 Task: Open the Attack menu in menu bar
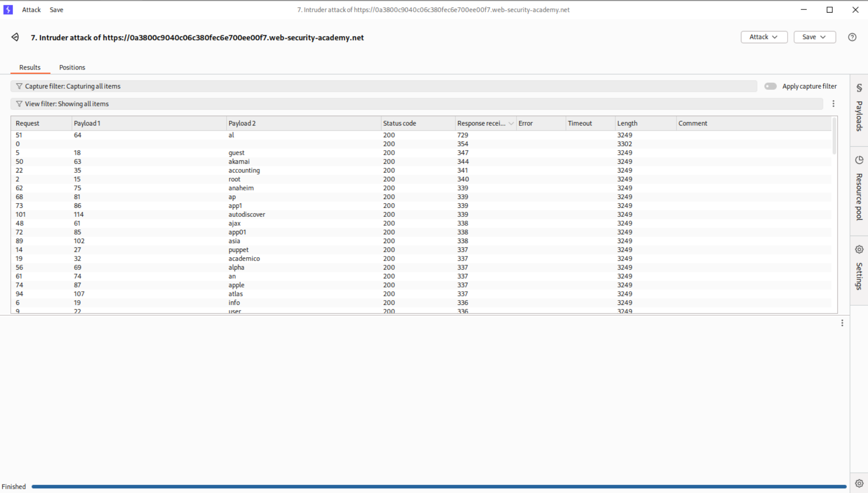pyautogui.click(x=32, y=9)
